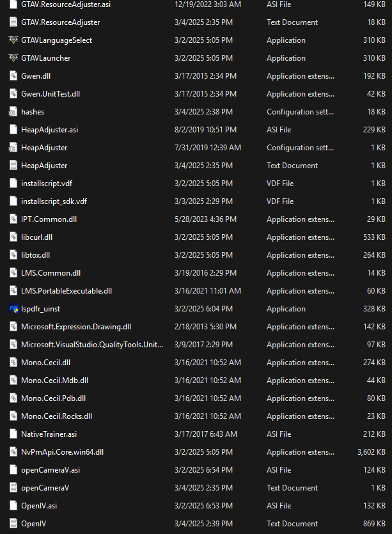Click the Gwen.dll file icon

(x=13, y=76)
